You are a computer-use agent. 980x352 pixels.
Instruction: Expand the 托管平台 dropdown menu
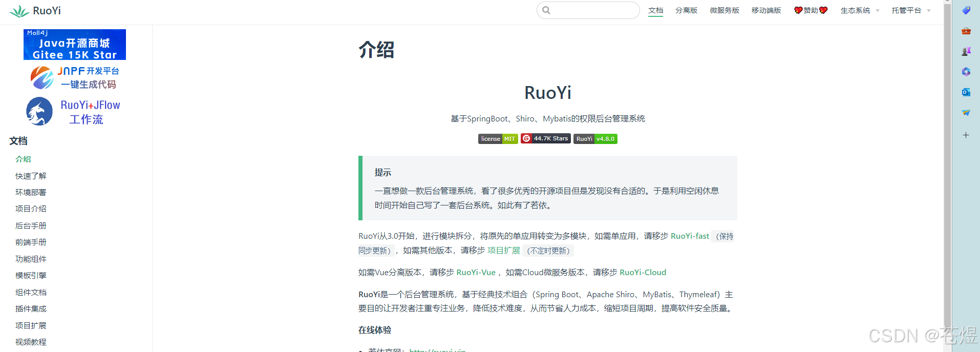pos(911,10)
